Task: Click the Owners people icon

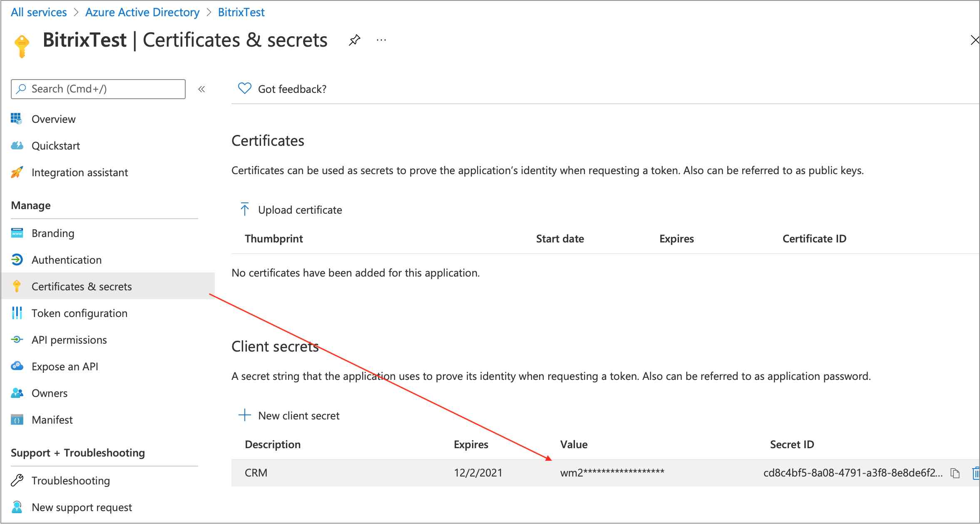Action: (x=17, y=393)
